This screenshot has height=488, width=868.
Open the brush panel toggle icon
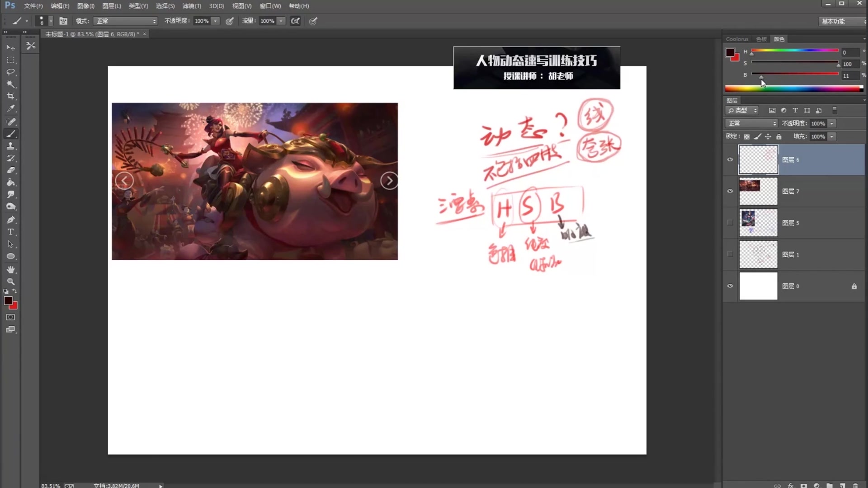pyautogui.click(x=63, y=21)
